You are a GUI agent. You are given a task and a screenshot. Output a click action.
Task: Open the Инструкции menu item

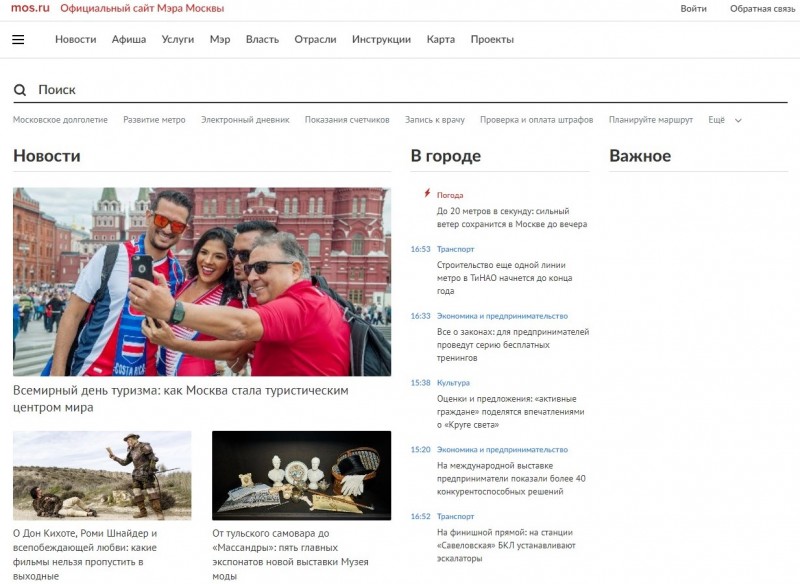click(381, 40)
